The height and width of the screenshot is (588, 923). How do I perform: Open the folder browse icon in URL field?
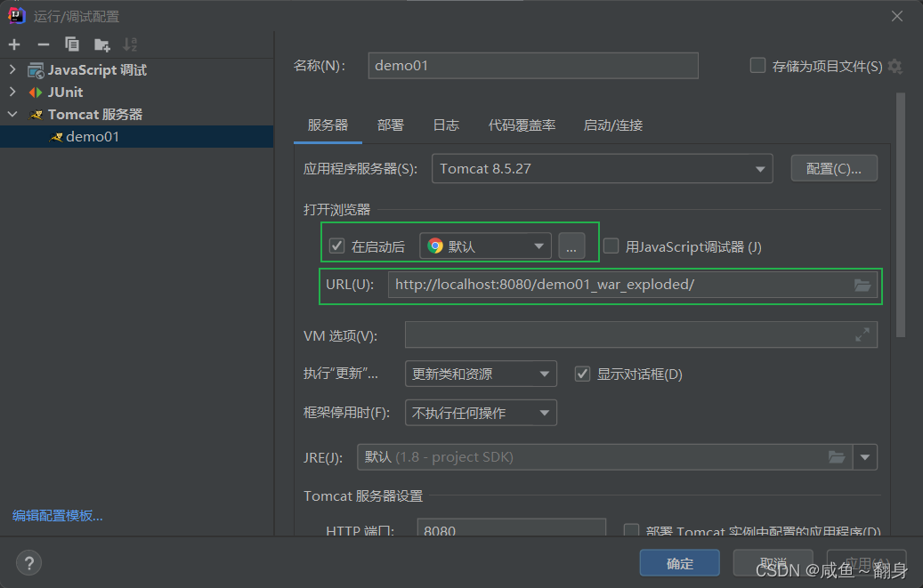tap(862, 285)
